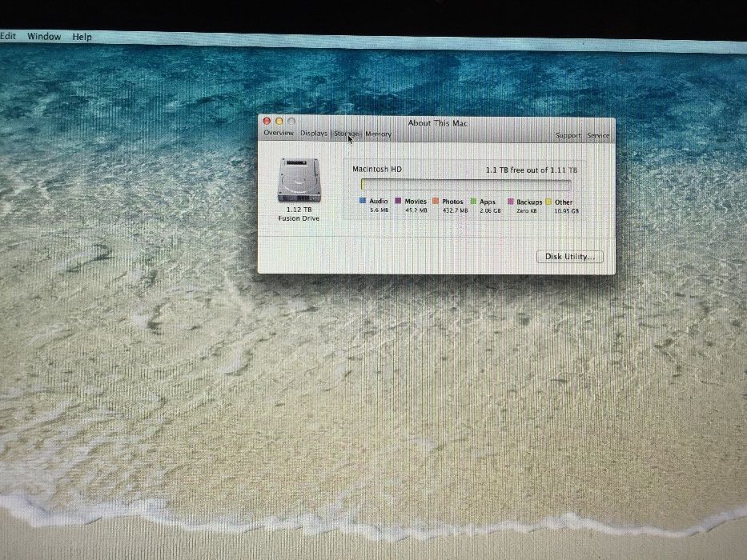This screenshot has width=747, height=560.
Task: Click the Macintosh HD storage bar
Action: click(466, 185)
